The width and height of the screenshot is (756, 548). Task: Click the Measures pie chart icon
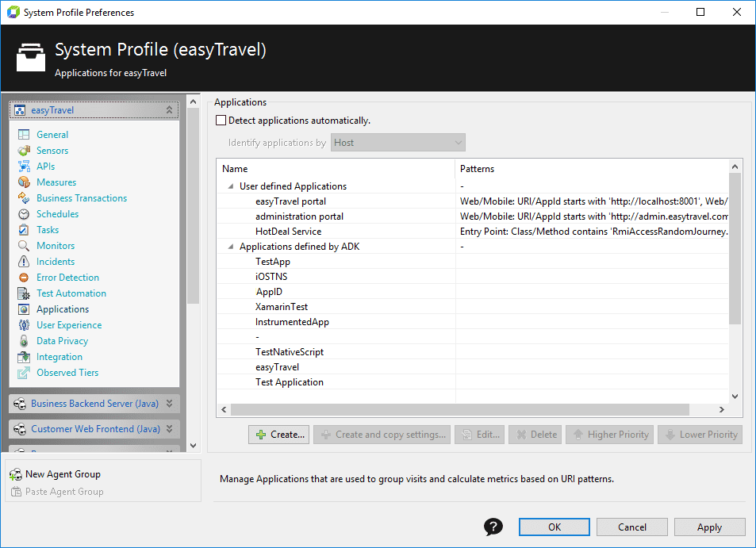pyautogui.click(x=24, y=182)
